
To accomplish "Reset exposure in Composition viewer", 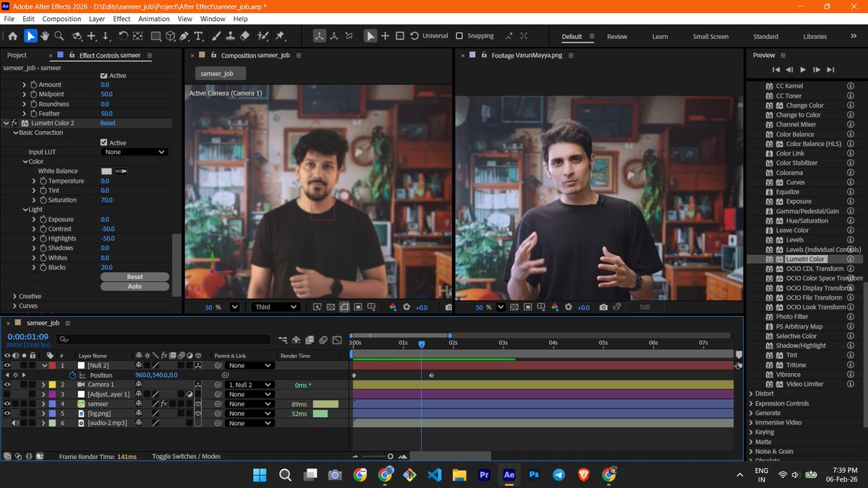I will click(x=407, y=307).
